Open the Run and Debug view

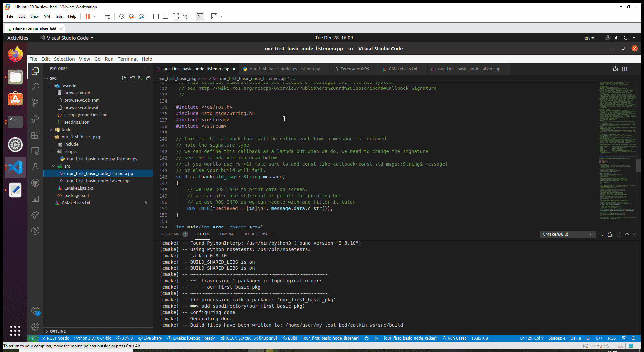click(35, 119)
